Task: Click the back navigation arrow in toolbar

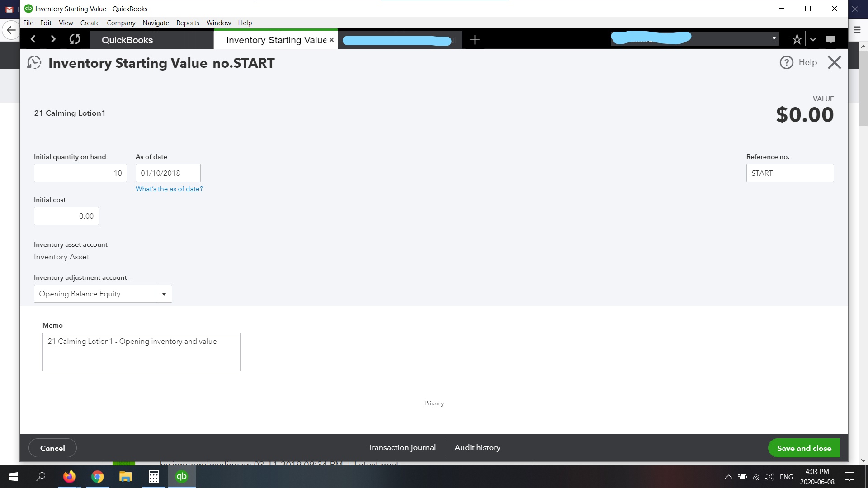Action: click(33, 39)
